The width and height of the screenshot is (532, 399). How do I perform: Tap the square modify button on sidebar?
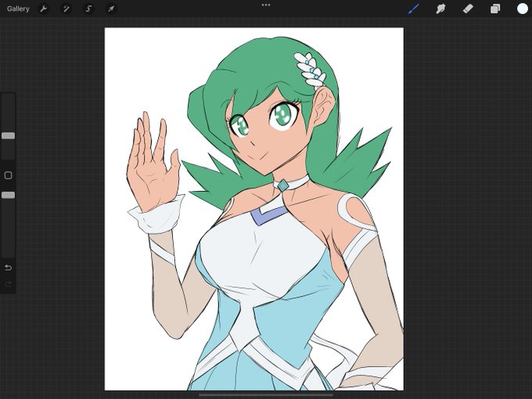pos(8,175)
